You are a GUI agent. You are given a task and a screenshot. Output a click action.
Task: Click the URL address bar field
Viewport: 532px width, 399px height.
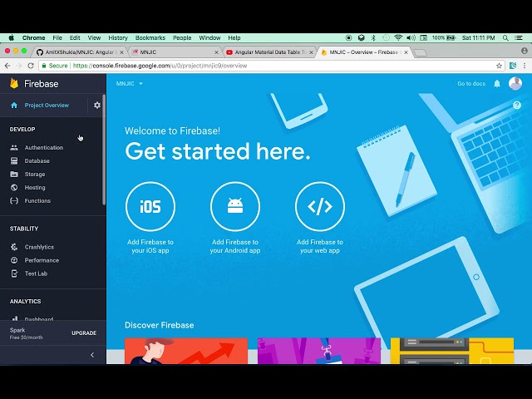tap(272, 66)
